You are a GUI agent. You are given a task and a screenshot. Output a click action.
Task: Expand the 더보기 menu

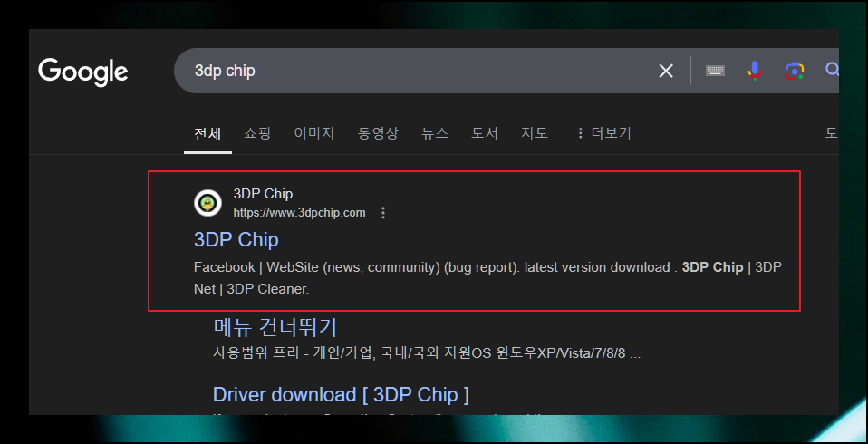tap(604, 133)
